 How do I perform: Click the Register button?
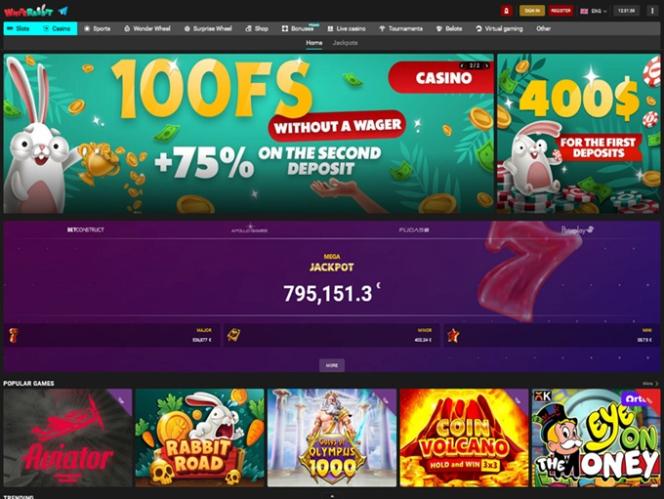click(561, 11)
